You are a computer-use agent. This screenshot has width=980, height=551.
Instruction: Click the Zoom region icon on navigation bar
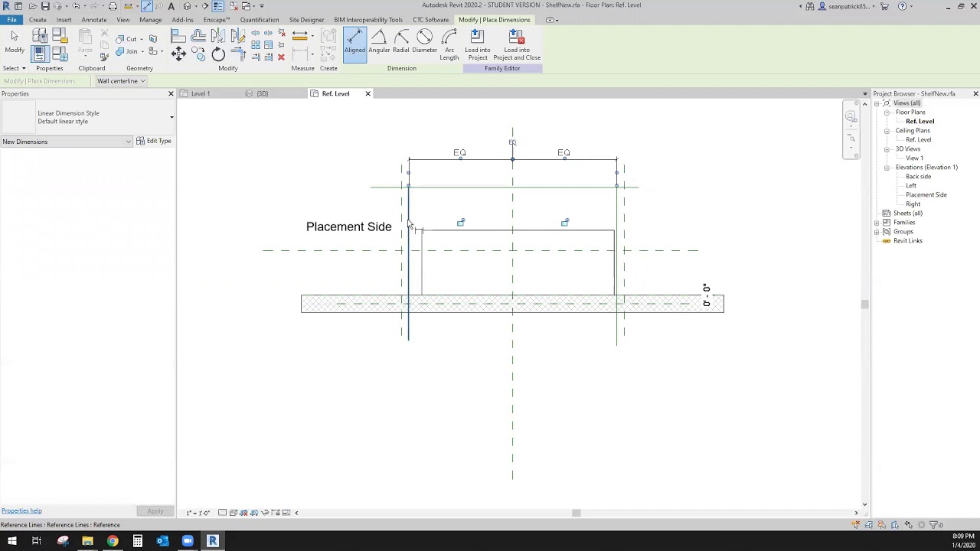coord(851,139)
